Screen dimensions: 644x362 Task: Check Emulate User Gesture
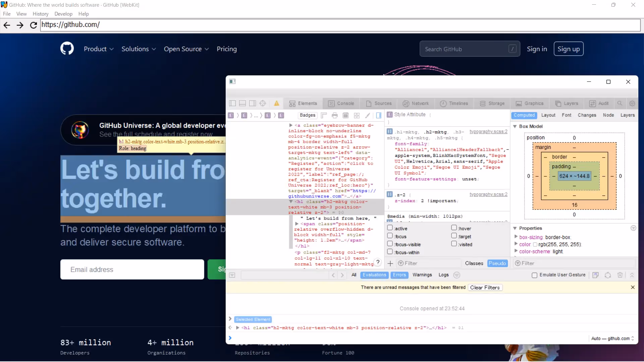[534, 275]
